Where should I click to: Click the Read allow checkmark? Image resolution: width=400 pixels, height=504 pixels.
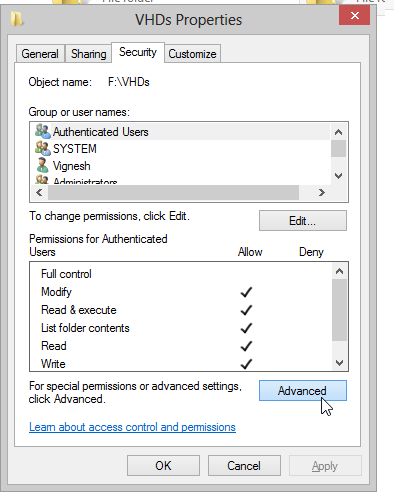click(x=246, y=346)
